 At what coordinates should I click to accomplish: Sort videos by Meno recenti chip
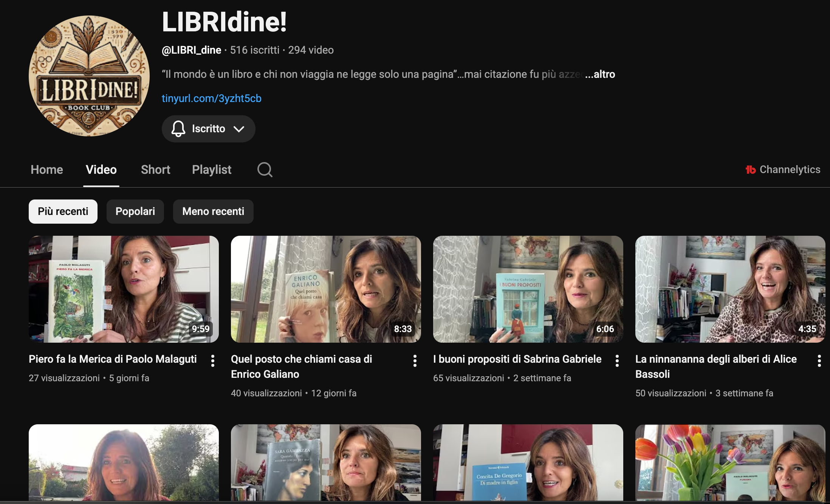pyautogui.click(x=213, y=212)
